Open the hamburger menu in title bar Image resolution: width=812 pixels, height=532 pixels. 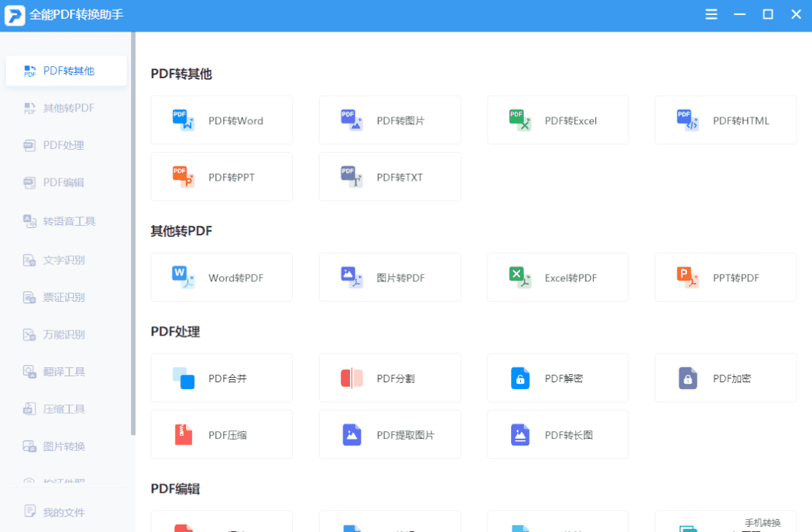tap(711, 14)
